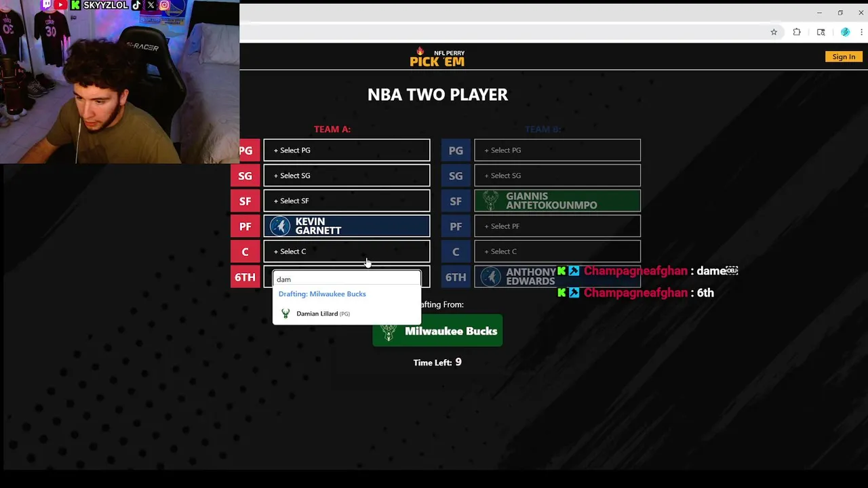Click the TEAM A: heading
Screen dimensions: 868x488
coord(332,129)
